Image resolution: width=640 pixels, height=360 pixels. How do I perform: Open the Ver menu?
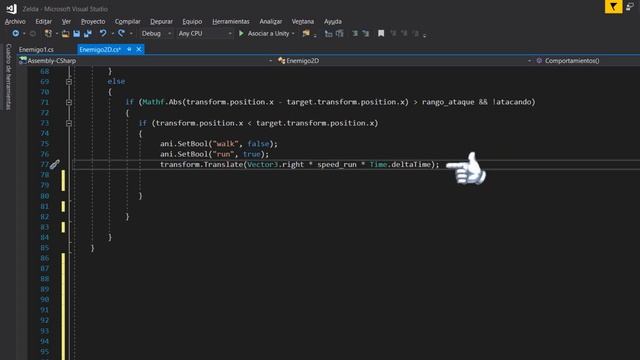[x=67, y=22]
